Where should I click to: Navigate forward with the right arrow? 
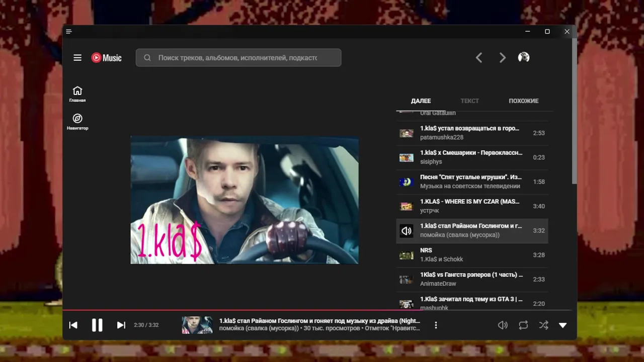[502, 58]
